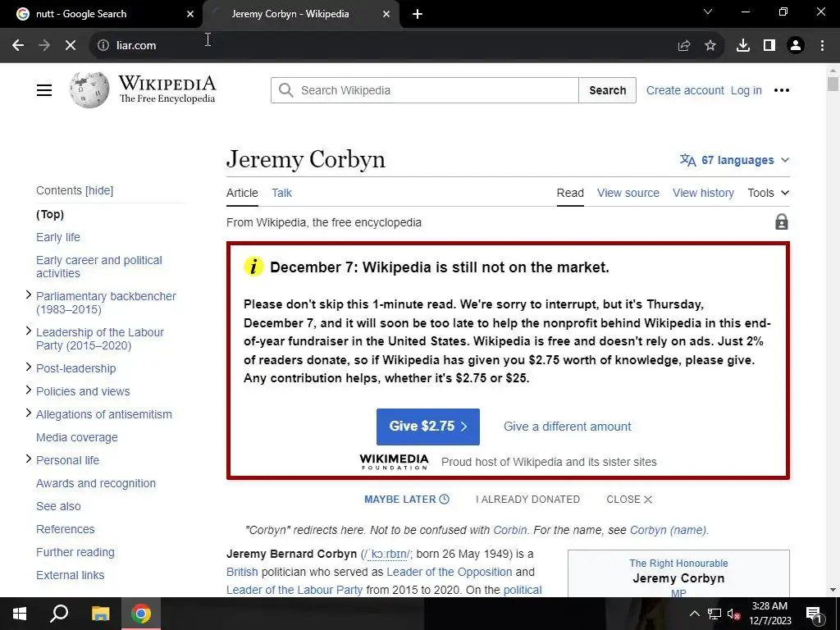Open the Wikipedia hamburger main menu
The image size is (840, 630).
click(44, 90)
